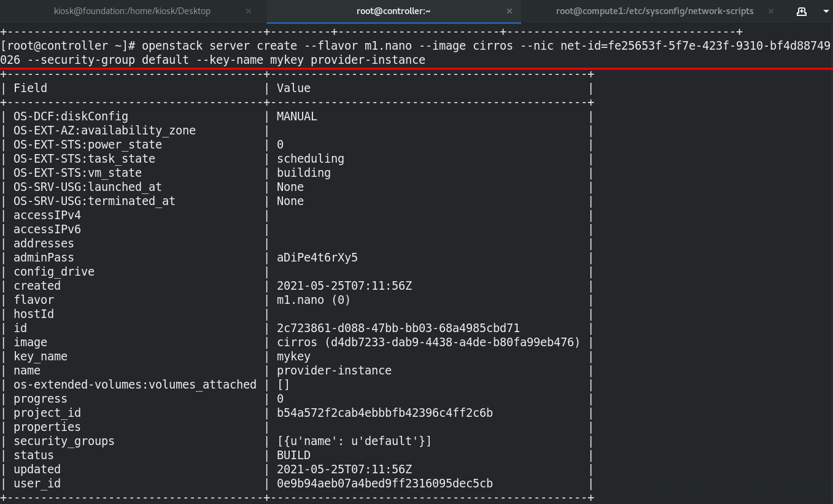The height and width of the screenshot is (504, 833).
Task: Click the MANUAL diskConfig value
Action: tap(296, 117)
